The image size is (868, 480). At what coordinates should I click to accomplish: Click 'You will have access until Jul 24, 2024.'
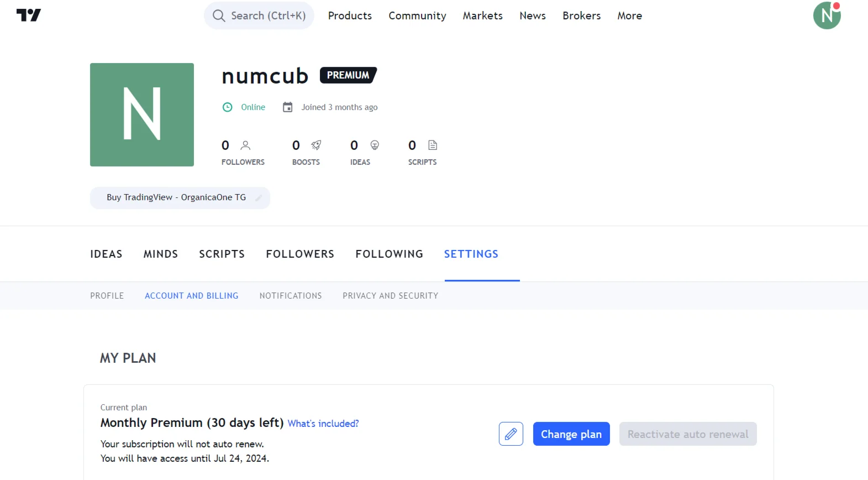pyautogui.click(x=185, y=458)
